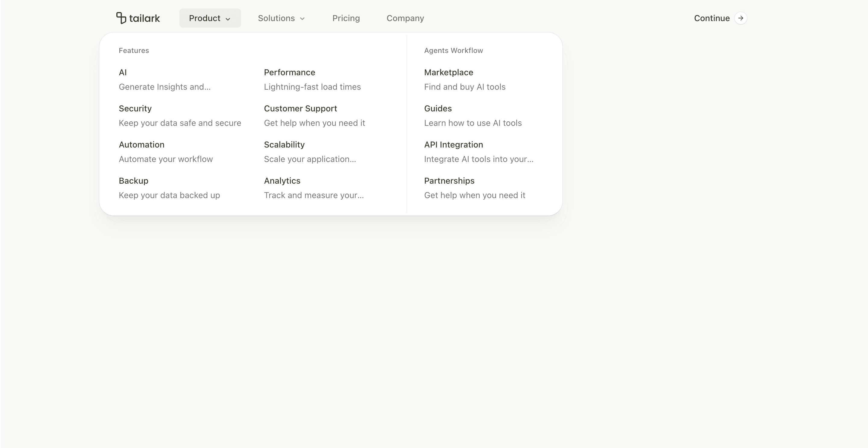The width and height of the screenshot is (868, 448).
Task: Open Marketplace under Agents Workflow
Action: tap(448, 72)
